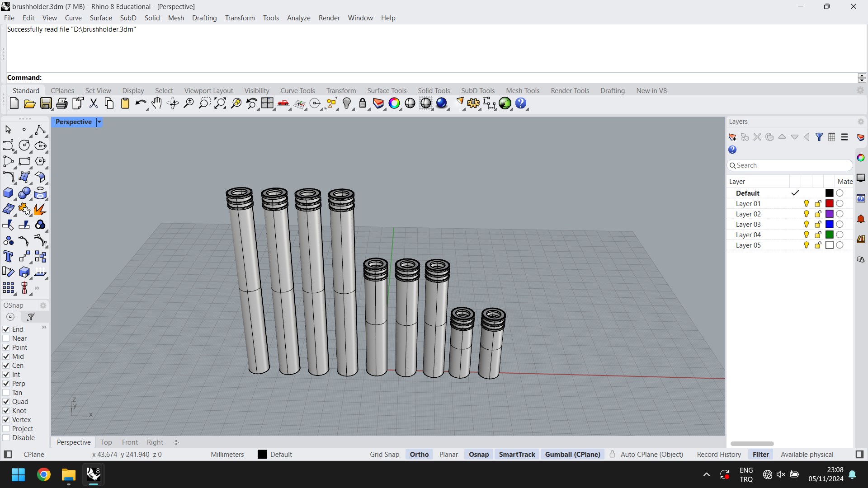
Task: Open the Curve menu
Action: pos(73,18)
